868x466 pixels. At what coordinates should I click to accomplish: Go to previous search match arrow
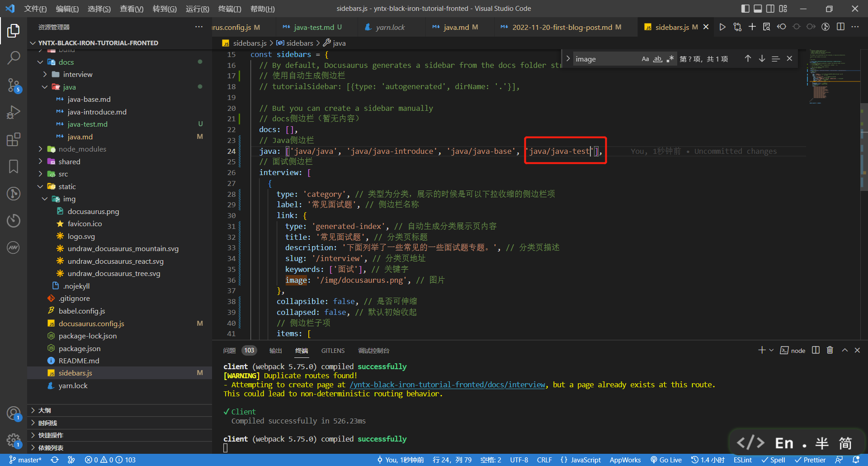(x=748, y=59)
